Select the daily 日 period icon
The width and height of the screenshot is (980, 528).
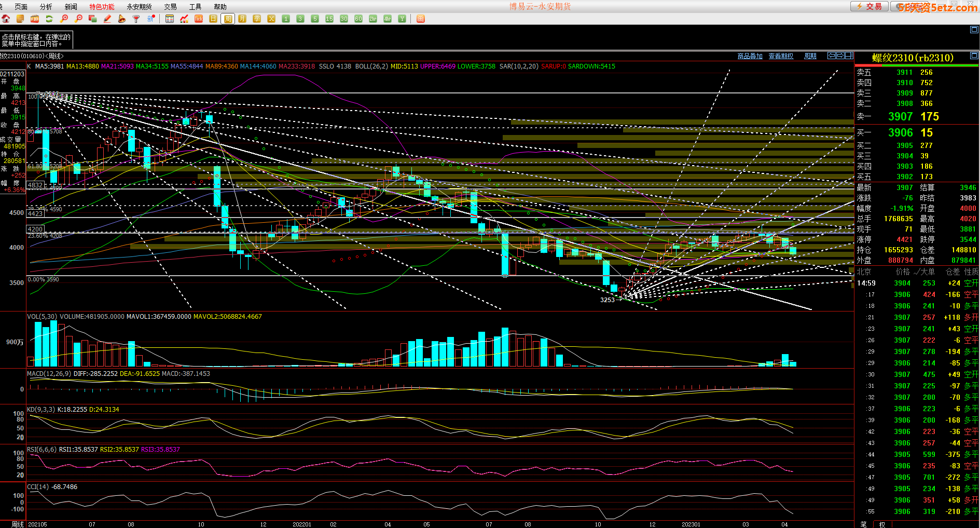point(213,19)
